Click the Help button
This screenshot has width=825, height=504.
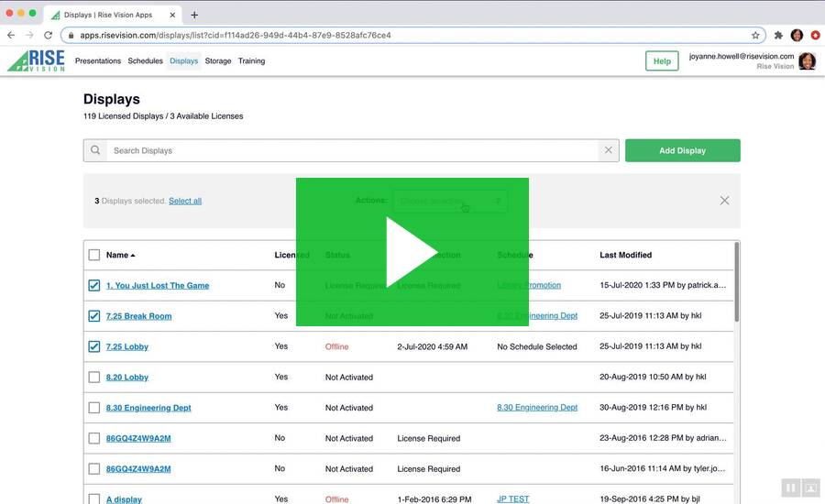point(662,61)
